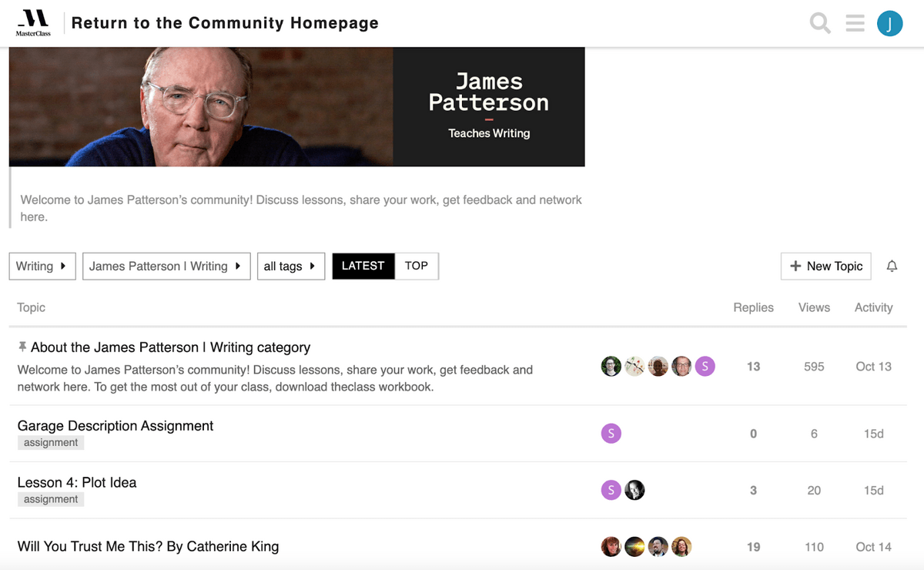Click reply count 3 for Lesson 4
Screen dimensions: 924x570
(753, 490)
